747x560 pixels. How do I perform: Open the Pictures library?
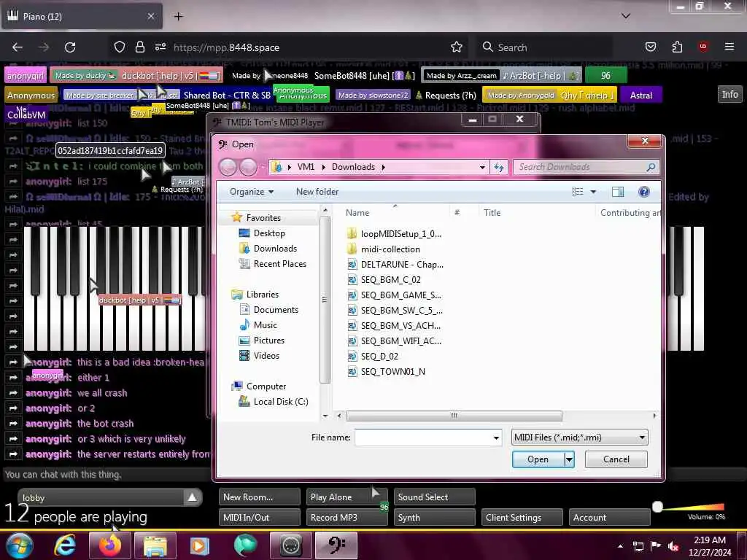pyautogui.click(x=268, y=341)
